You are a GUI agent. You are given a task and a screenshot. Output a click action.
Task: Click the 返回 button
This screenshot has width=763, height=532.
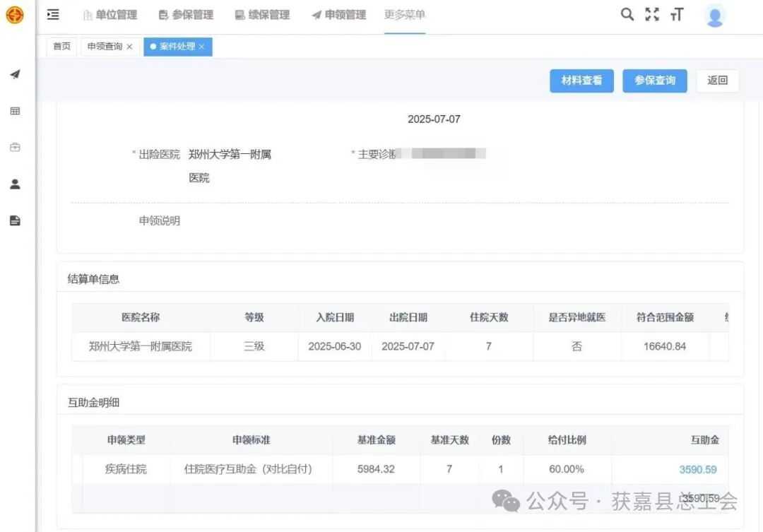[x=717, y=81]
